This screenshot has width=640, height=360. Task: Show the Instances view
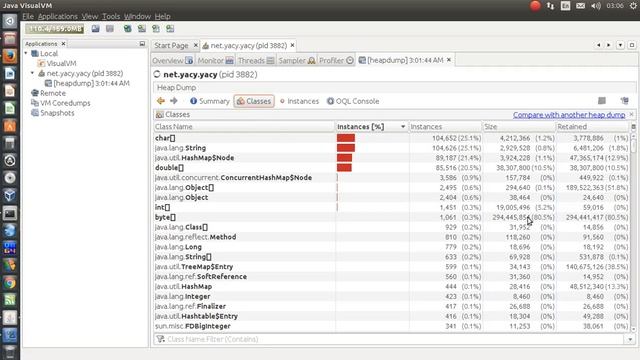(x=299, y=101)
